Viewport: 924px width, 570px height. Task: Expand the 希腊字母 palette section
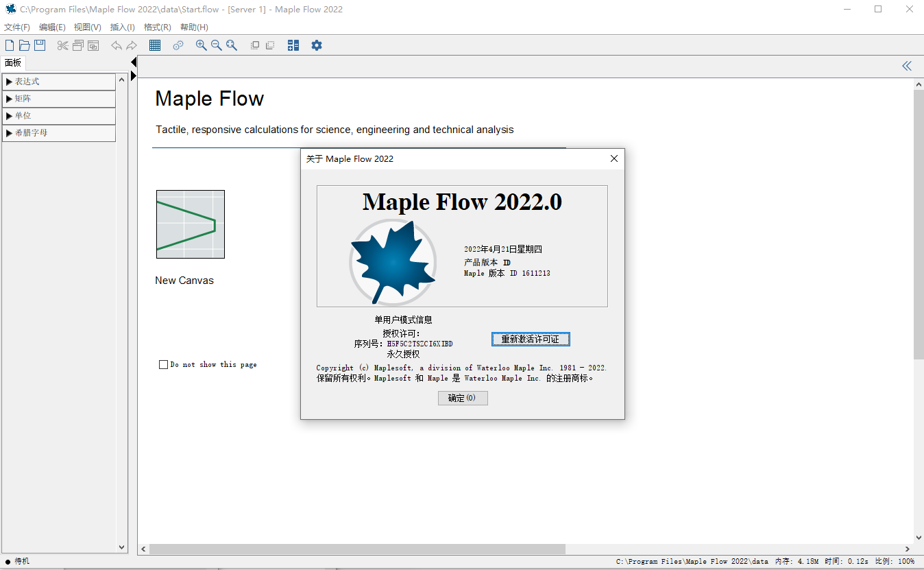[59, 133]
